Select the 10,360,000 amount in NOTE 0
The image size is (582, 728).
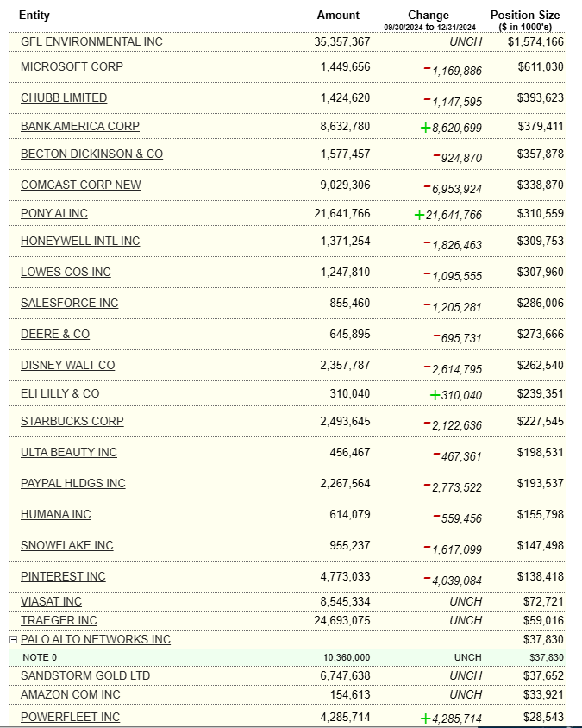click(x=347, y=658)
